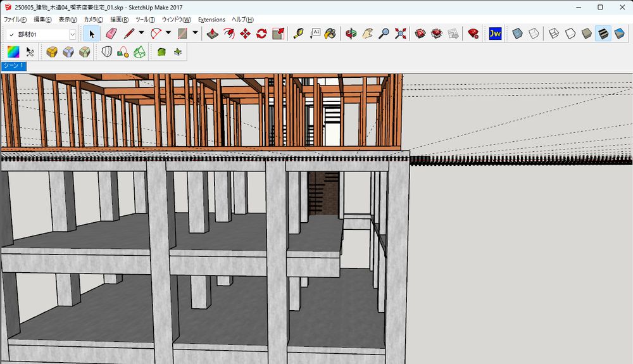
Task: Choose the Orbit camera tool
Action: click(351, 34)
